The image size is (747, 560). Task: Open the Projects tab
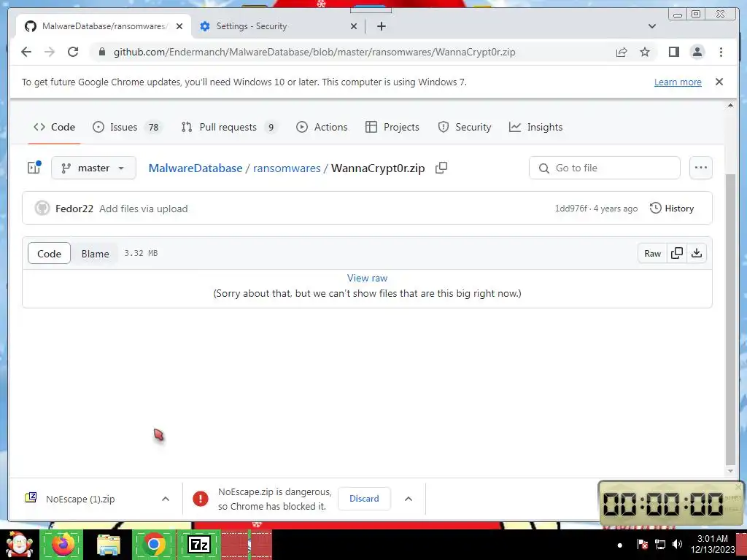pos(392,127)
